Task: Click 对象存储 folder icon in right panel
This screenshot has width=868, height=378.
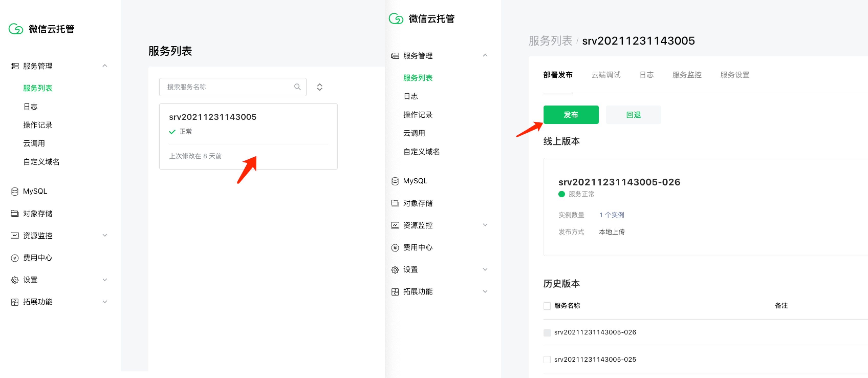Action: point(395,203)
